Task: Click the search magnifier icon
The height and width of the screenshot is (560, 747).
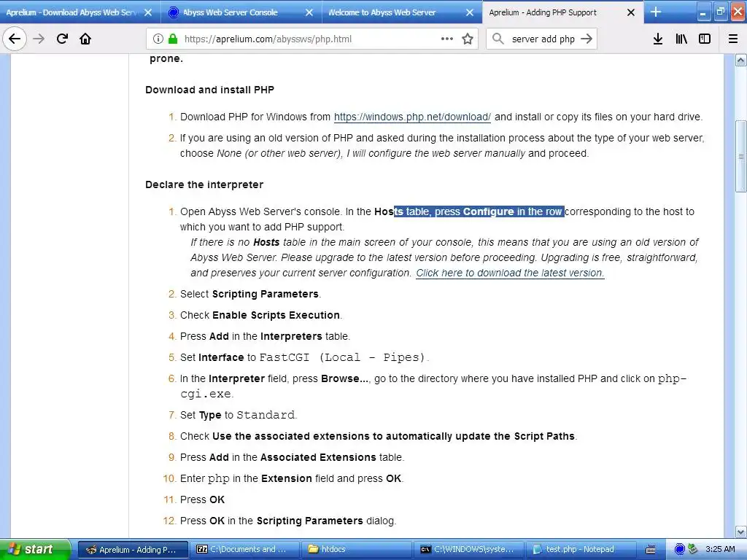Action: 498,39
